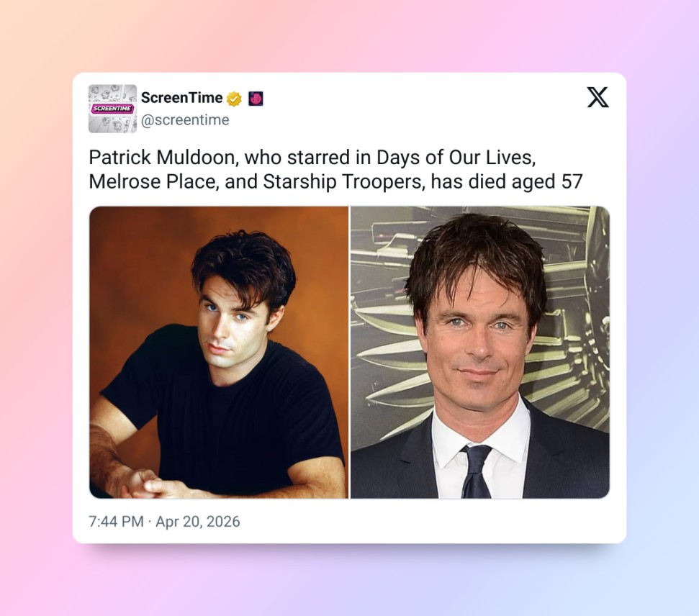Open the photo of man in suit and tie
699x616 pixels.
[480, 352]
